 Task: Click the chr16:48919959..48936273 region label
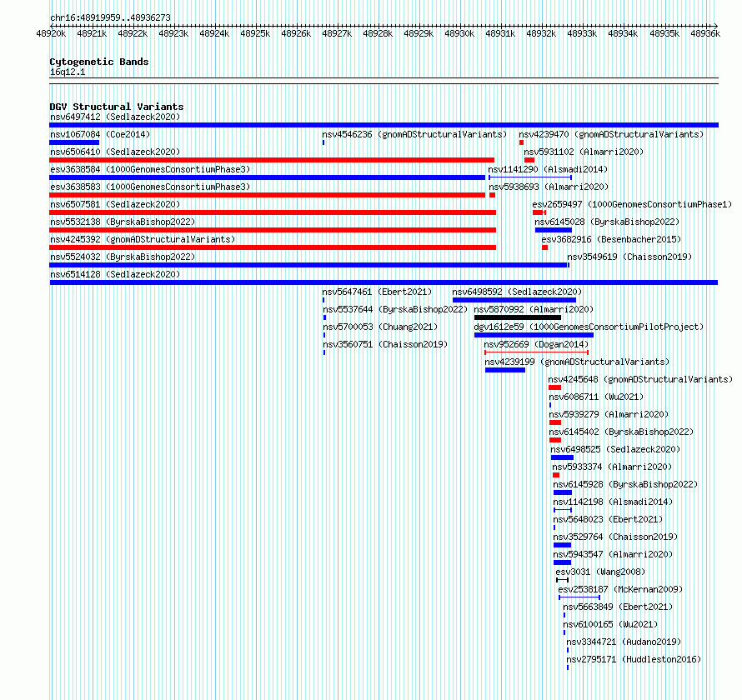click(110, 17)
